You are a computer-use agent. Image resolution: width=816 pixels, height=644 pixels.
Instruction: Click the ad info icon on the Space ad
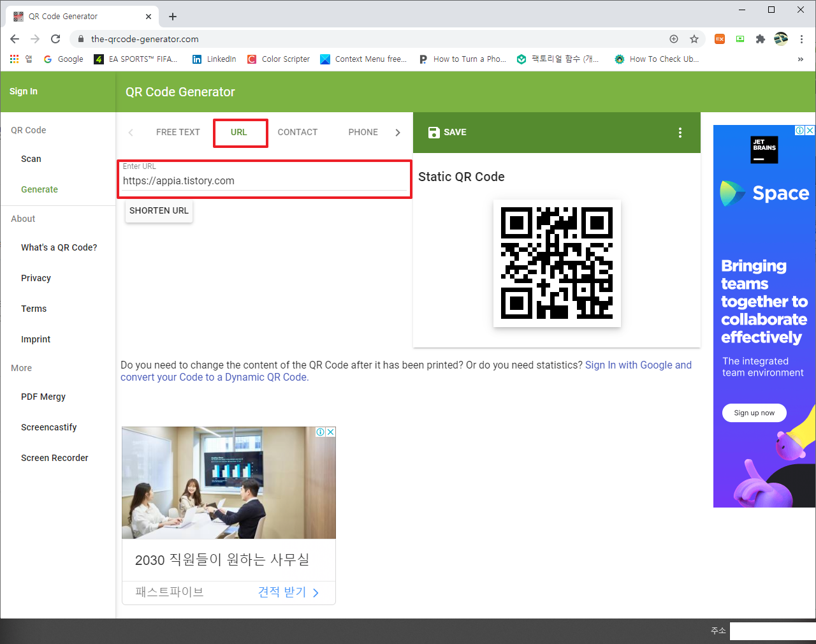click(799, 130)
